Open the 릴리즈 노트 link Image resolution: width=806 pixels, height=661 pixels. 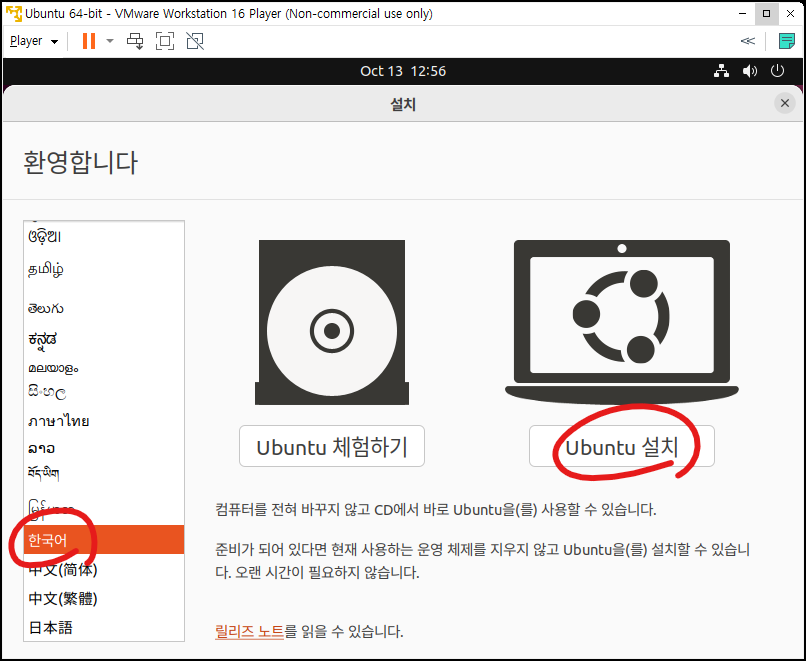pos(249,631)
